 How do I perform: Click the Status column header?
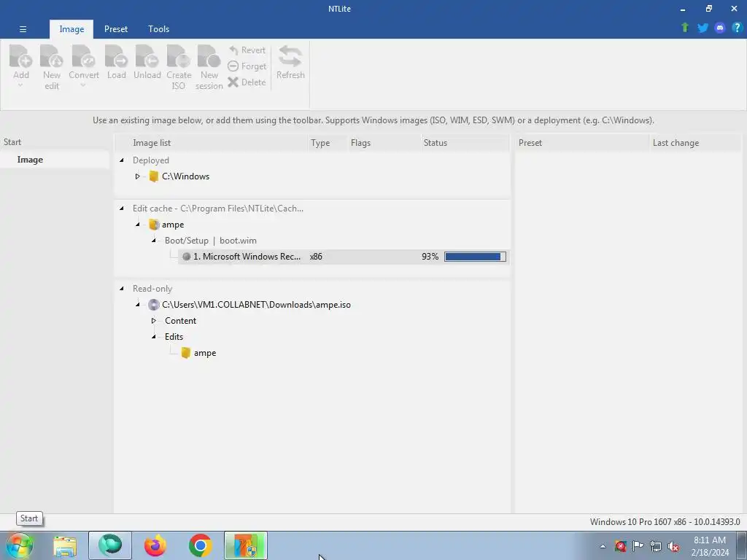click(x=465, y=143)
